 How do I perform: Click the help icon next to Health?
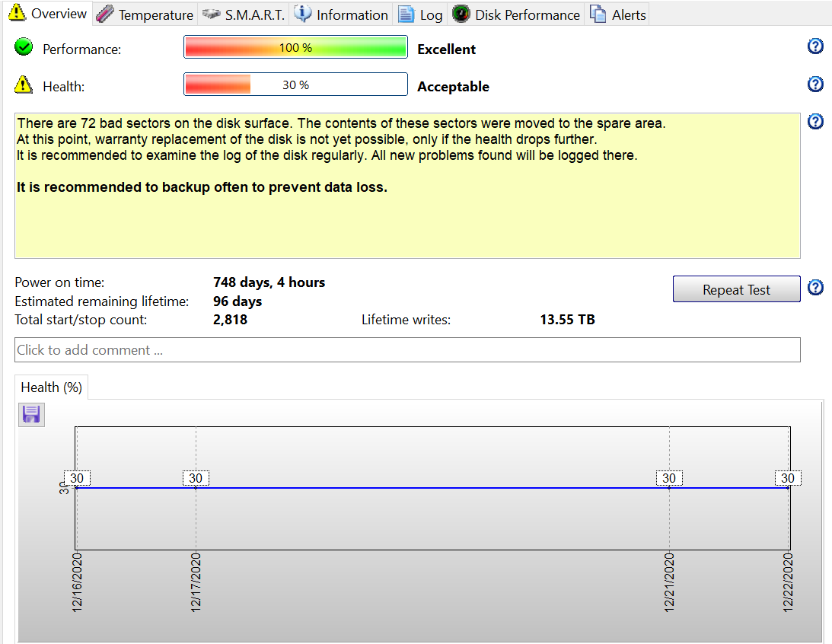pos(815,84)
